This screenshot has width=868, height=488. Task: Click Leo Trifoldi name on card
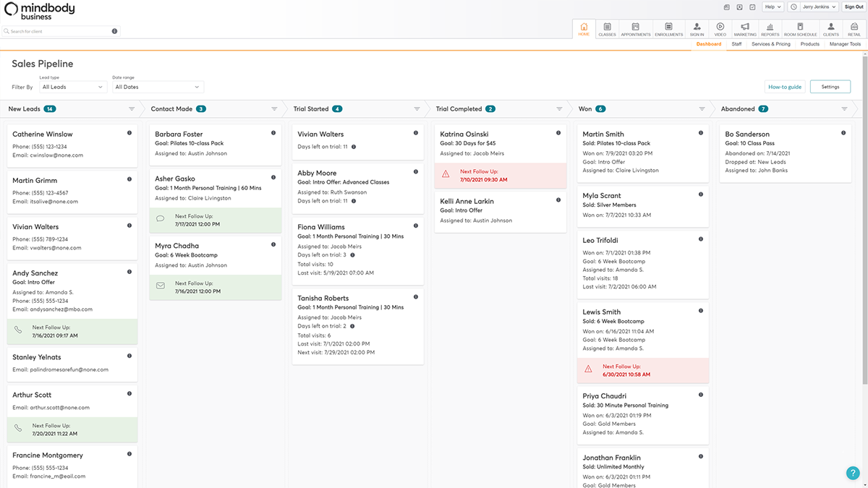coord(600,240)
